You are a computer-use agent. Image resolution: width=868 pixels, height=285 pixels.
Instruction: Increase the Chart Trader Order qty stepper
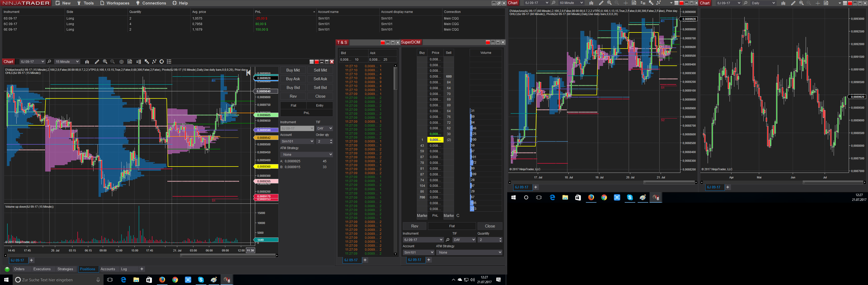[331, 140]
